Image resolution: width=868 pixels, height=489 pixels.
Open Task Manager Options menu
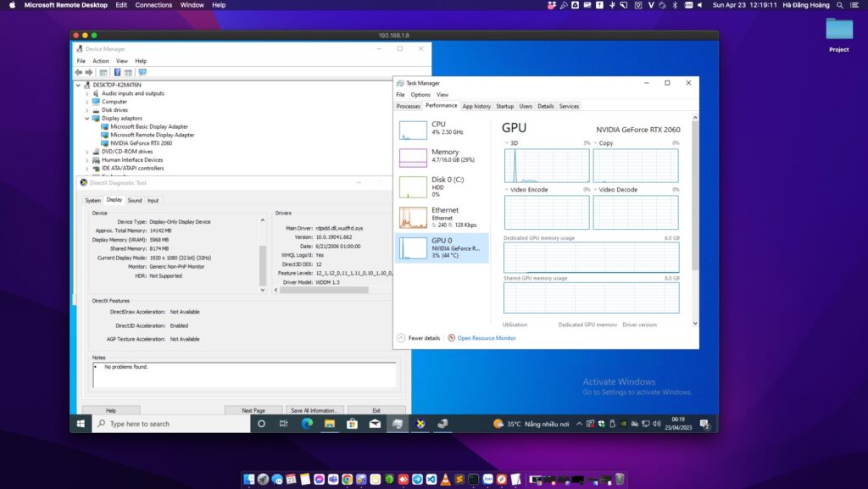point(420,95)
